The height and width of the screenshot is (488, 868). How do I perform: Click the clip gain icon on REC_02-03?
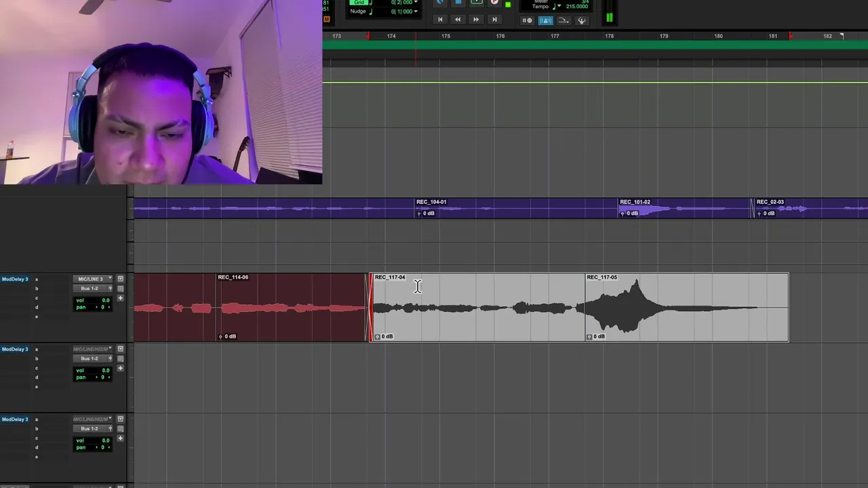[x=759, y=213]
